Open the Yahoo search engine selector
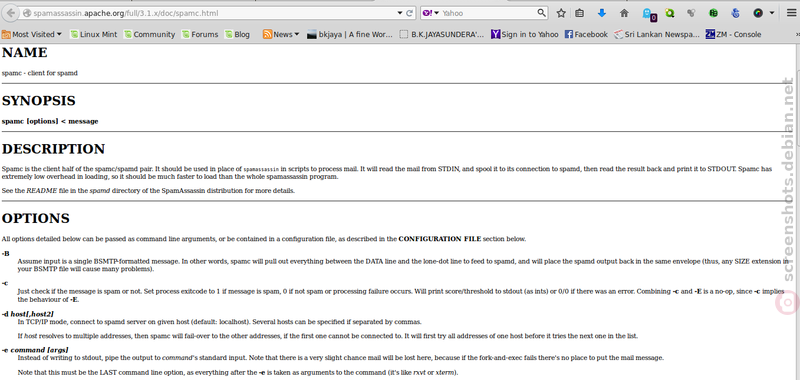The height and width of the screenshot is (380, 800). 431,13
